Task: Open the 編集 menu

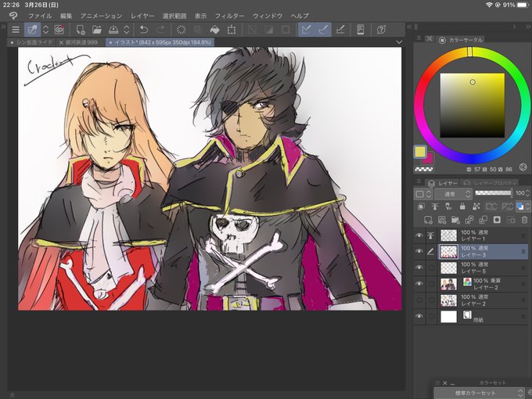Action: (66, 16)
